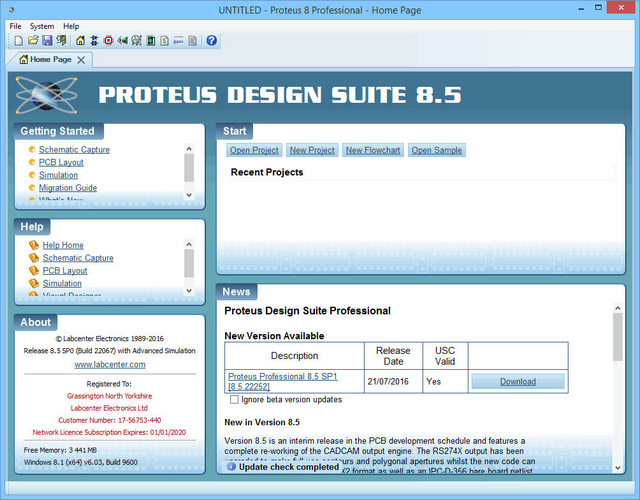Maximize the Proteus window
Image resolution: width=640 pixels, height=500 pixels.
[x=598, y=8]
